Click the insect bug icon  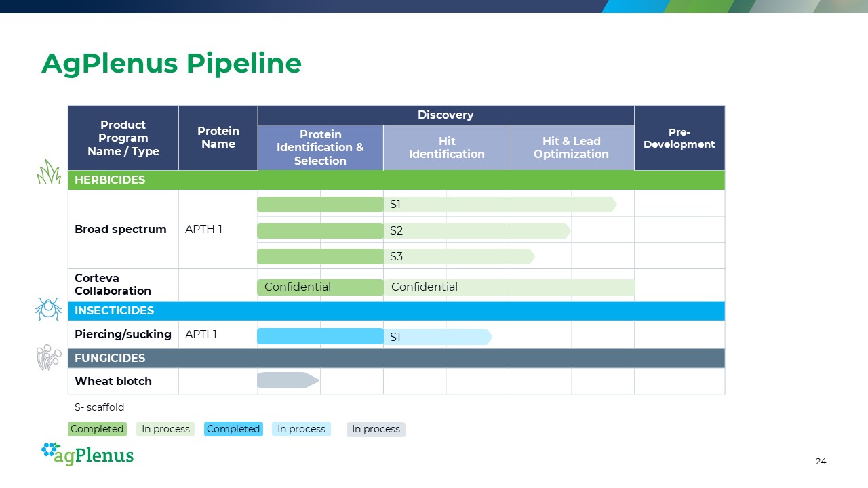pyautogui.click(x=48, y=308)
